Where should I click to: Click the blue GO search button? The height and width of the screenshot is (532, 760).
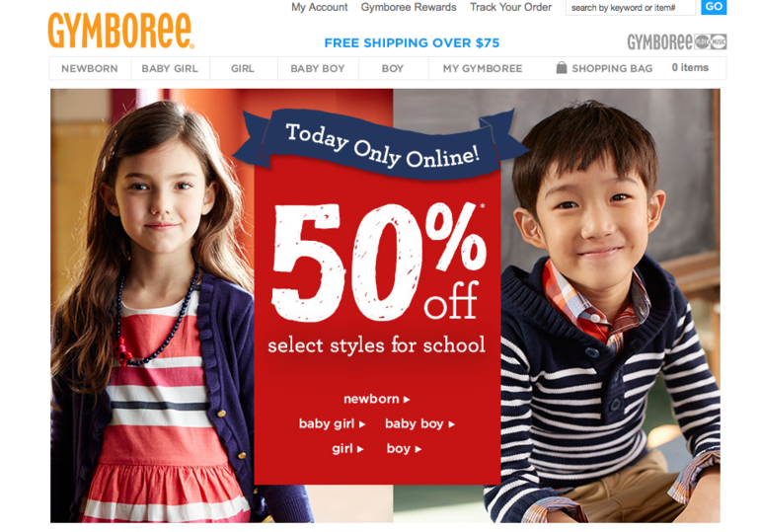(x=714, y=7)
